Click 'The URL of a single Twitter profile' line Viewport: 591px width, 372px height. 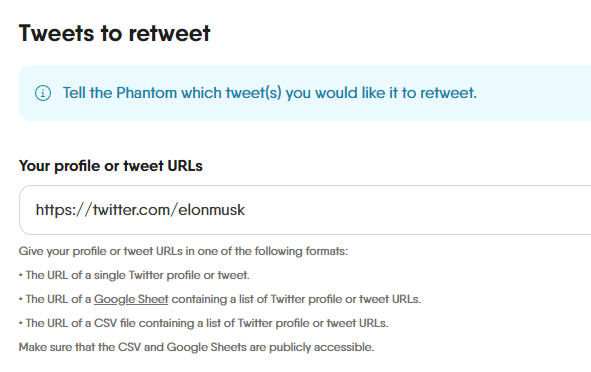pos(137,275)
